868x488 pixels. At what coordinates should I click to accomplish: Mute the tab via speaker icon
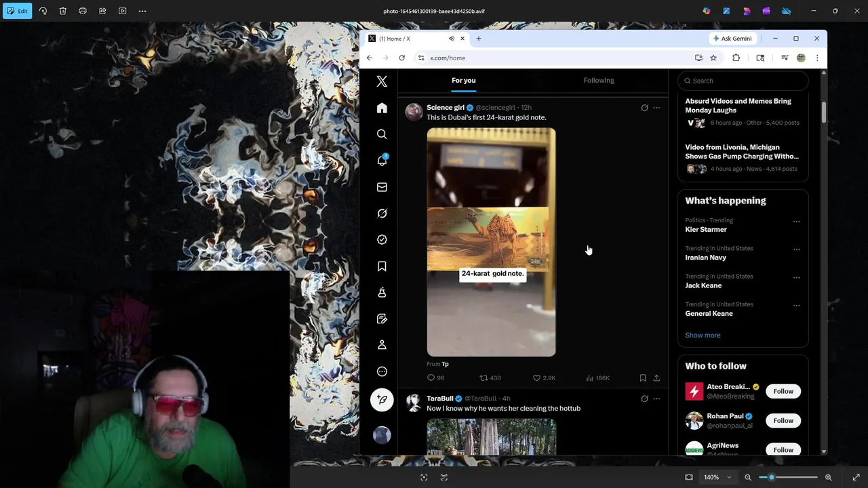[451, 39]
